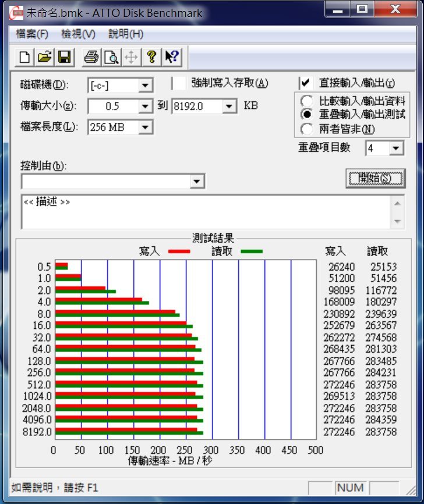The height and width of the screenshot is (504, 424).
Task: Click inside the 描述 description text box
Action: 206,212
